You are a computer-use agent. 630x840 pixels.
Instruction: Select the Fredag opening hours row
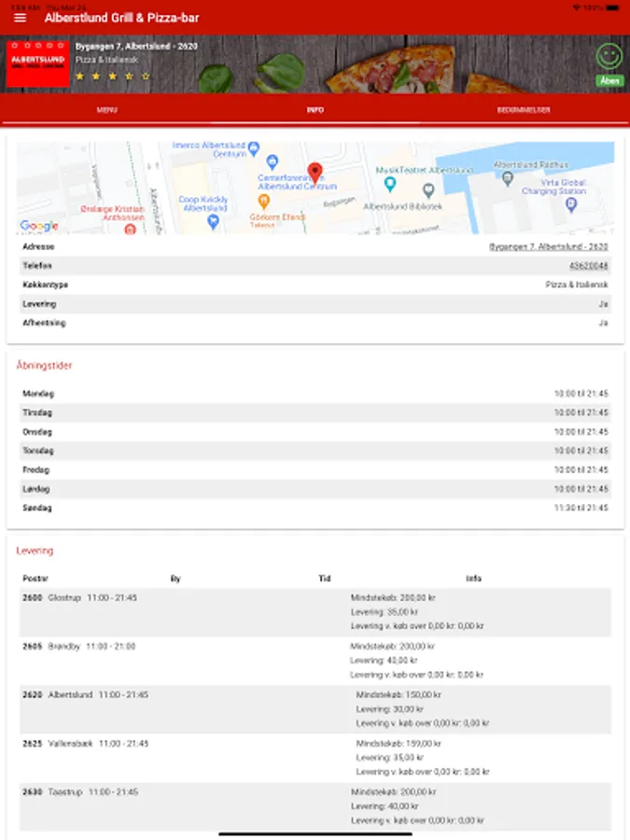click(x=315, y=469)
